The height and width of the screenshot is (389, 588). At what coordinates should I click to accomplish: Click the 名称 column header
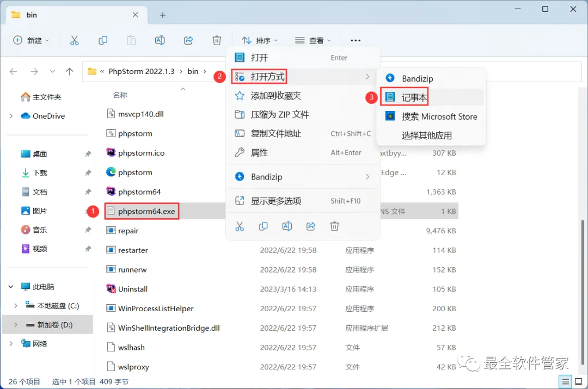120,95
